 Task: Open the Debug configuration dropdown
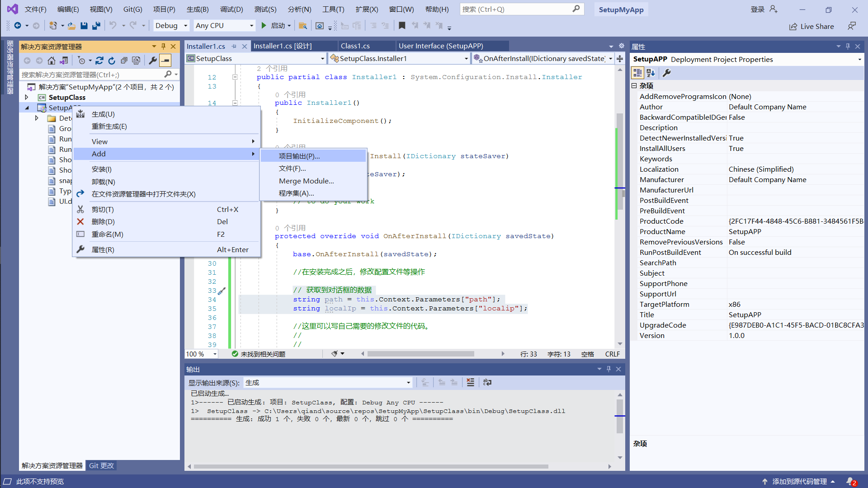(171, 26)
